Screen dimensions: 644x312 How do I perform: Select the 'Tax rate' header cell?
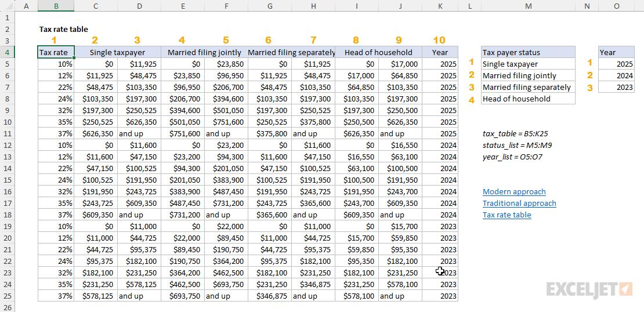[56, 52]
